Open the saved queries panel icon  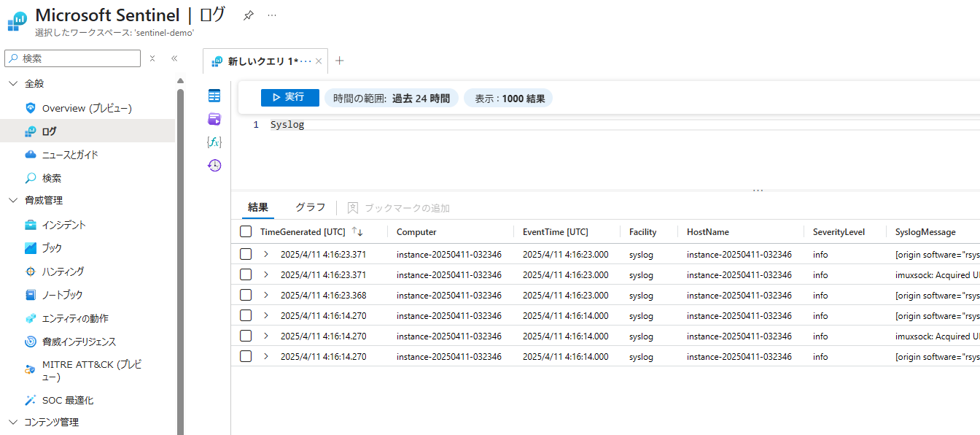(x=214, y=119)
